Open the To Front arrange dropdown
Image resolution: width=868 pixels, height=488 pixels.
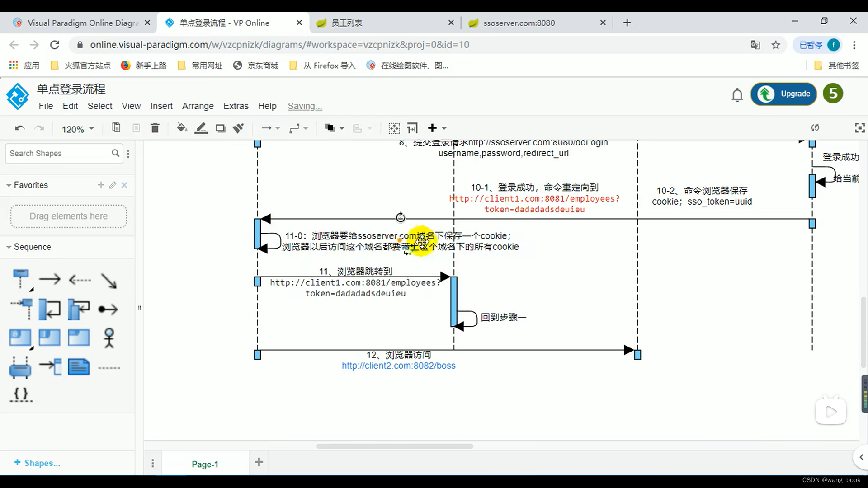(x=335, y=128)
